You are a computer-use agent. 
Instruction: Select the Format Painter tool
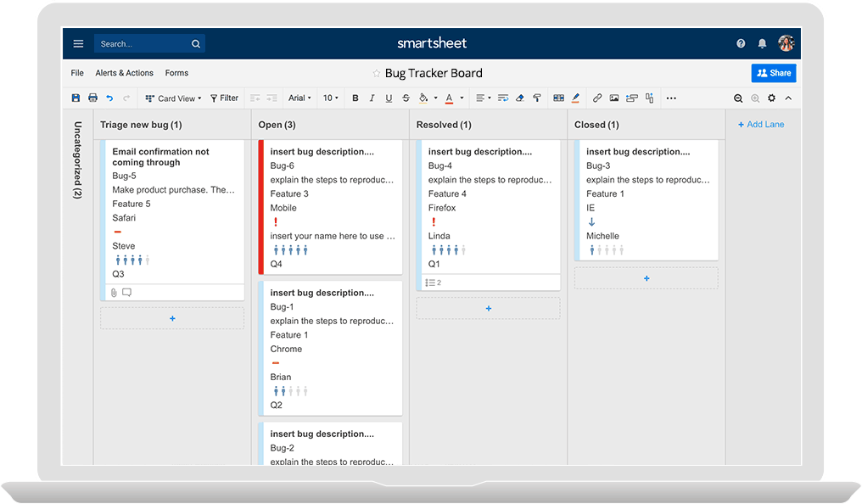tap(537, 98)
